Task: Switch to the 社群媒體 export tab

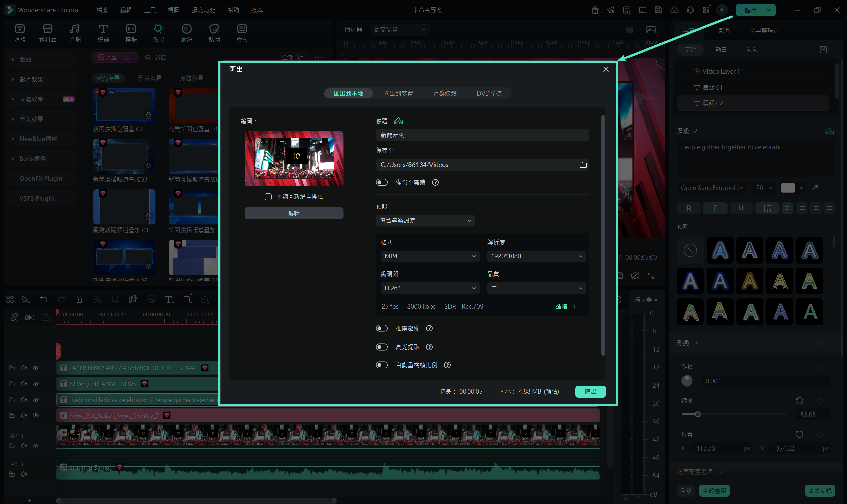Action: click(445, 93)
